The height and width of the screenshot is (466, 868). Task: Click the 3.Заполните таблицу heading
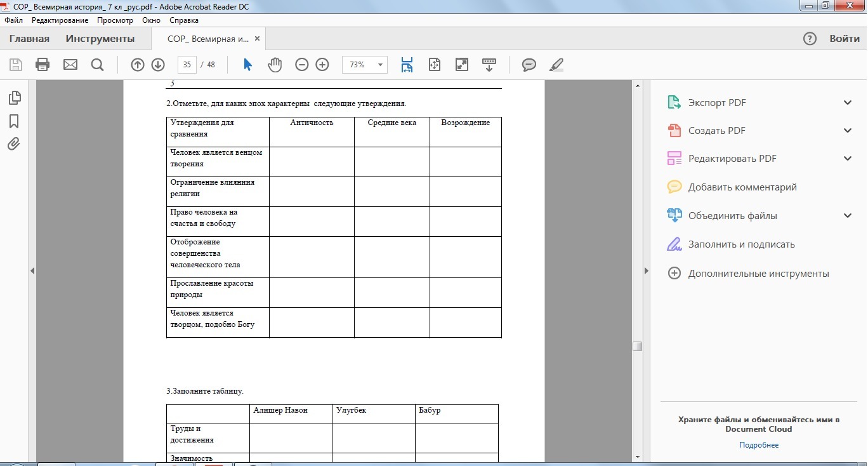click(204, 391)
